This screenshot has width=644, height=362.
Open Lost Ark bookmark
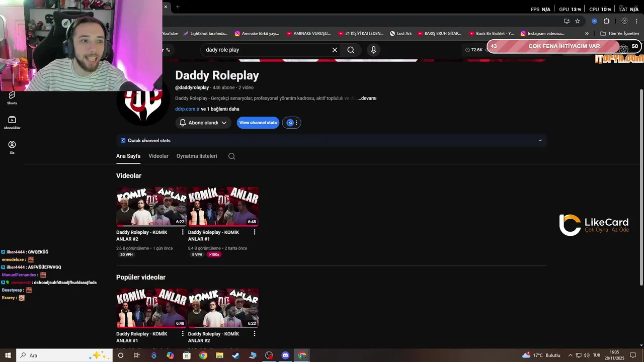[401, 34]
